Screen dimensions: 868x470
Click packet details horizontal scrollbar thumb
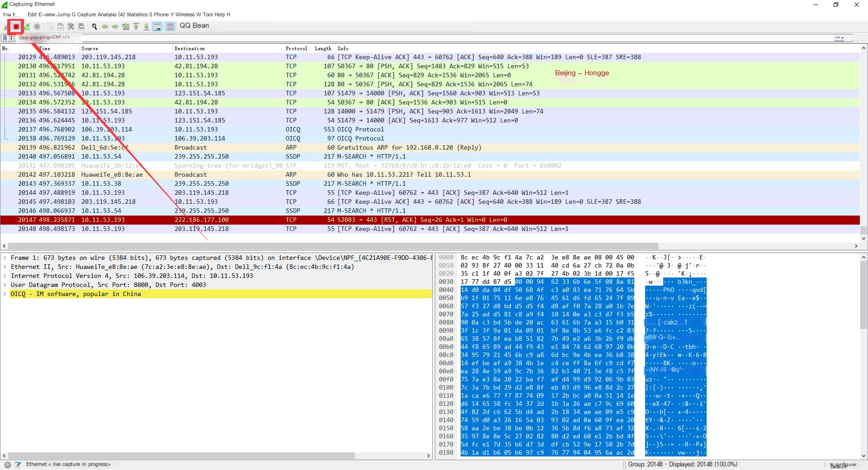pyautogui.click(x=181, y=456)
